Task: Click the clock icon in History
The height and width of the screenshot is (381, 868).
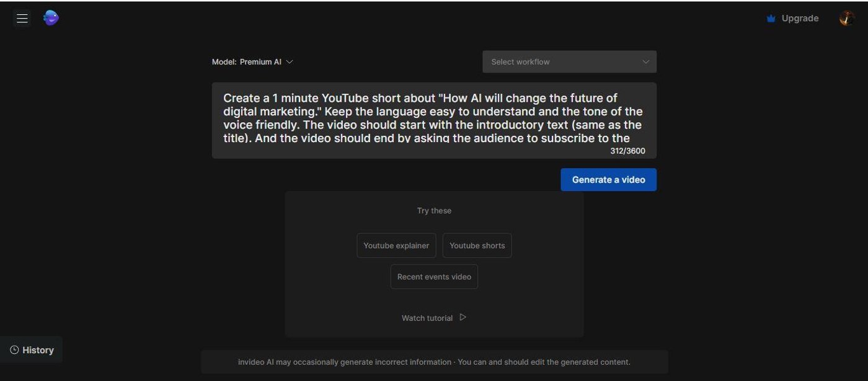Action: (14, 350)
